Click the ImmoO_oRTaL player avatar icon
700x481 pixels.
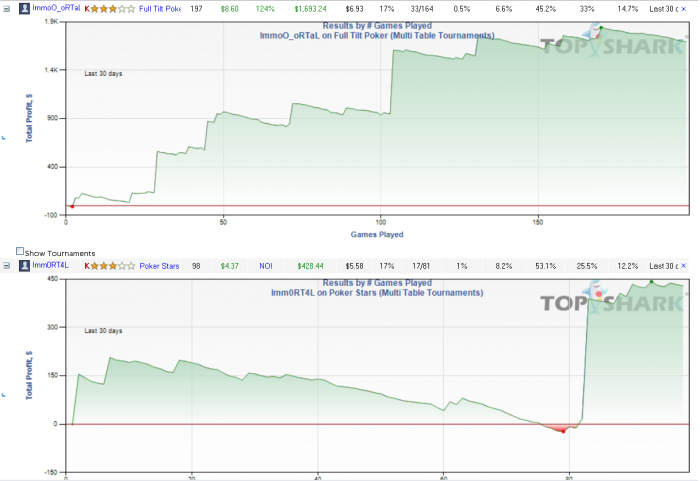pos(24,8)
